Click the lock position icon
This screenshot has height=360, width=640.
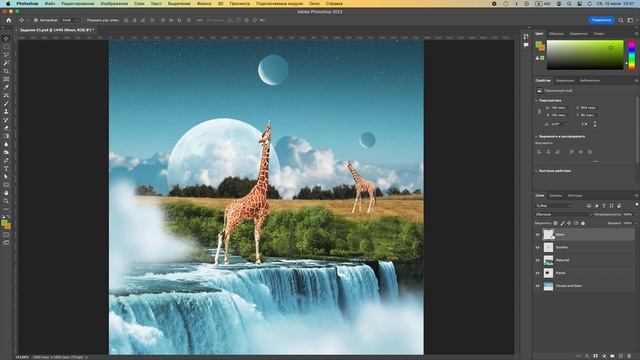569,223
